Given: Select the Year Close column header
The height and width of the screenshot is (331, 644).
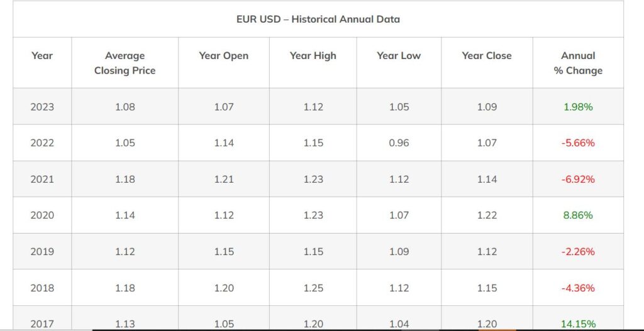Looking at the screenshot, I should [487, 55].
